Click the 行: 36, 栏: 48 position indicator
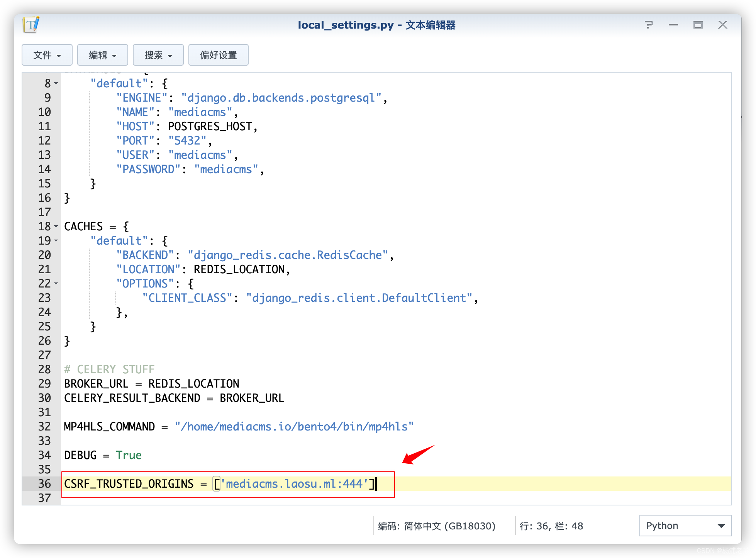This screenshot has width=756, height=558. [551, 526]
